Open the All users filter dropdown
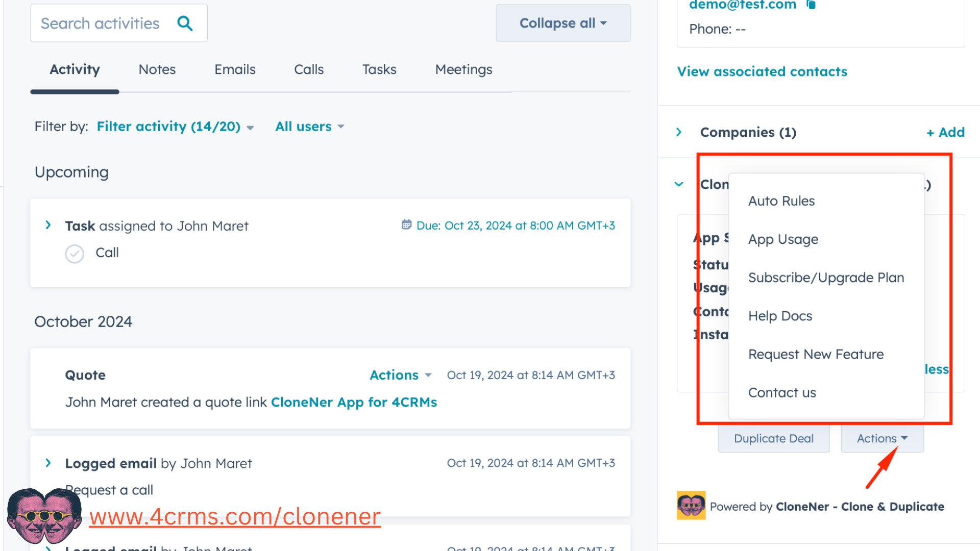Image resolution: width=980 pixels, height=551 pixels. click(x=310, y=127)
